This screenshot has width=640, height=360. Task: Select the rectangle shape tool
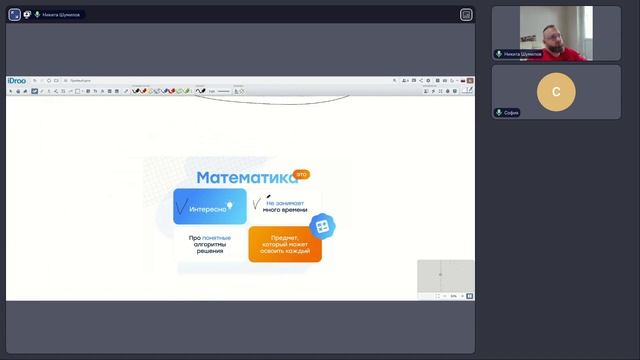tap(78, 91)
